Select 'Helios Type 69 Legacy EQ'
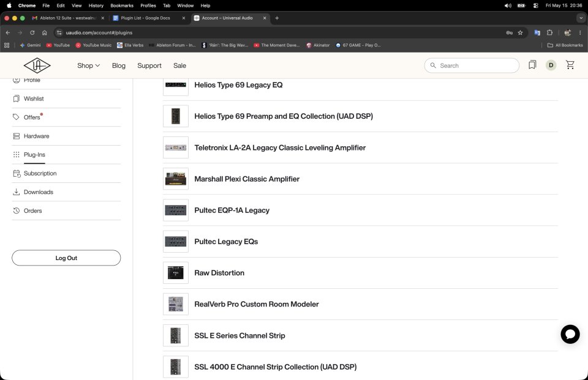The image size is (588, 380). click(x=238, y=84)
